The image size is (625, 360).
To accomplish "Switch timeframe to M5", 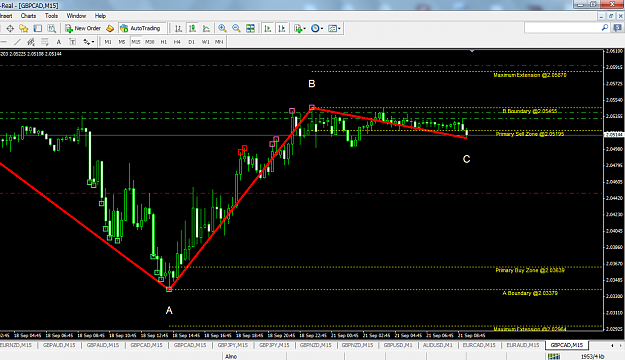I will (x=122, y=42).
